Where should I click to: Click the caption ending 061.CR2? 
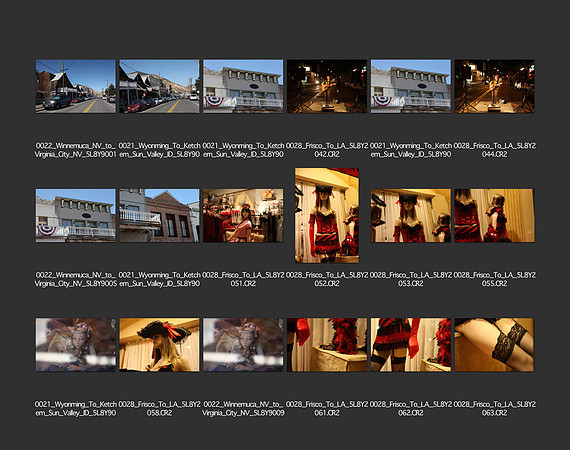327,409
